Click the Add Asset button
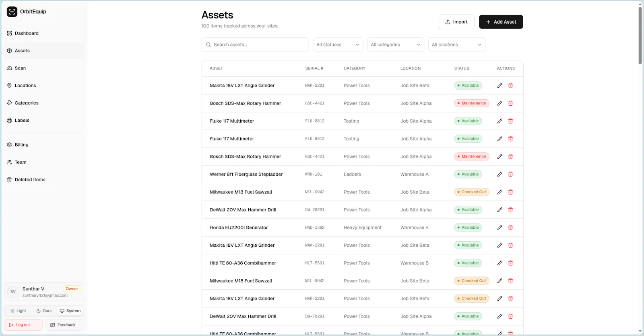Viewport: 644px width, 336px height. tap(501, 22)
